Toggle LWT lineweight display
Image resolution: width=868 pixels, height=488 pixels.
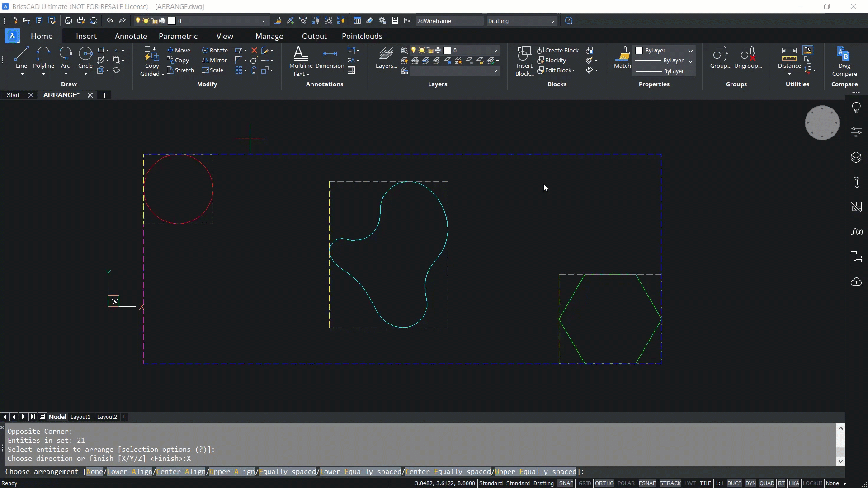[x=690, y=483]
